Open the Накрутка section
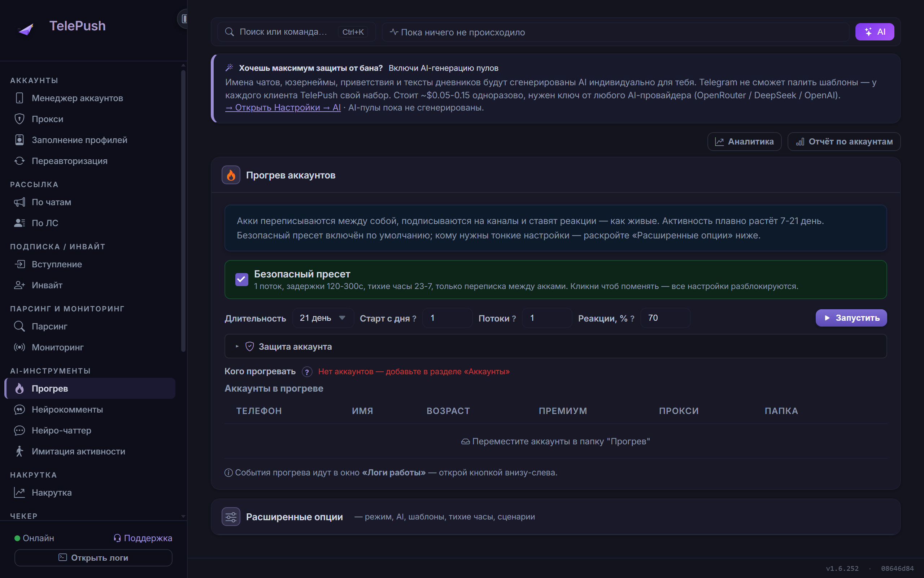Viewport: 924px width, 578px height. pyautogui.click(x=90, y=492)
